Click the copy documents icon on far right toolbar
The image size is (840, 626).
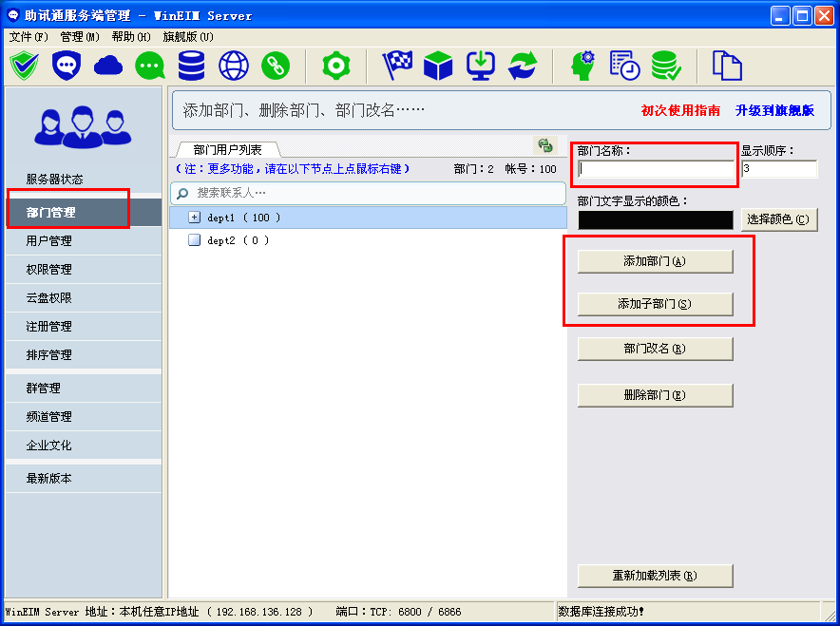(725, 66)
